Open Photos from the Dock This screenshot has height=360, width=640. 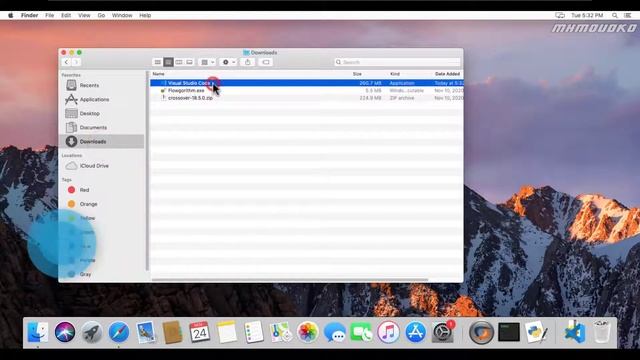click(x=307, y=332)
